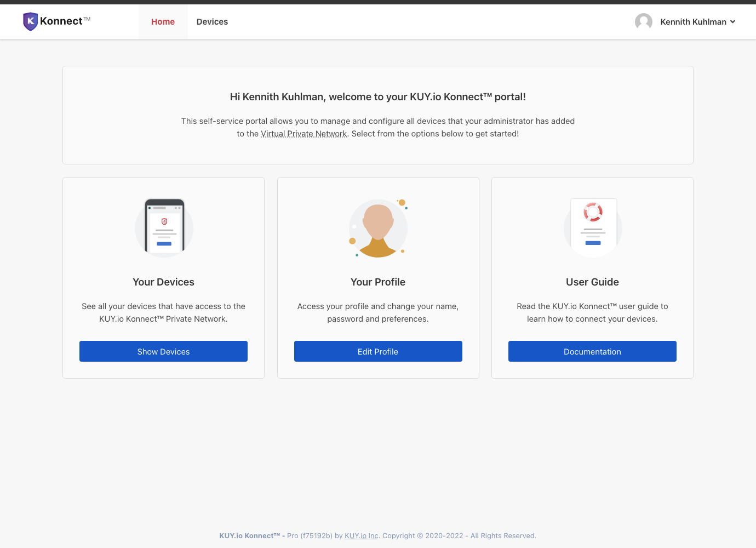Click the phone illustration above Your Devices
Viewport: 756px width, 548px height.
pyautogui.click(x=164, y=228)
